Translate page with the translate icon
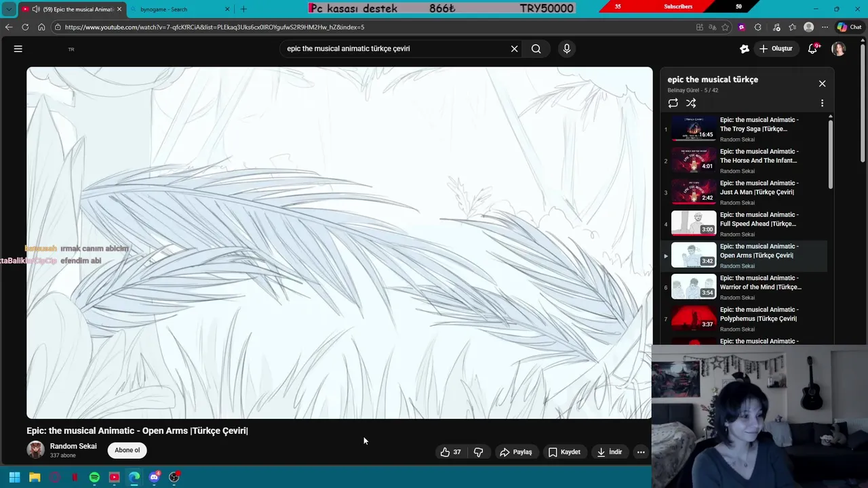Screen dimensions: 868x488 pyautogui.click(x=712, y=27)
